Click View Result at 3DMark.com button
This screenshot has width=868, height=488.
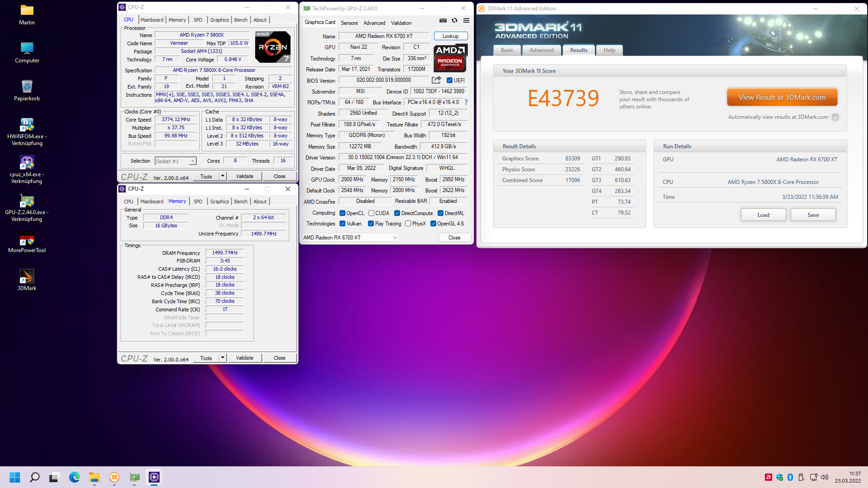coord(782,97)
